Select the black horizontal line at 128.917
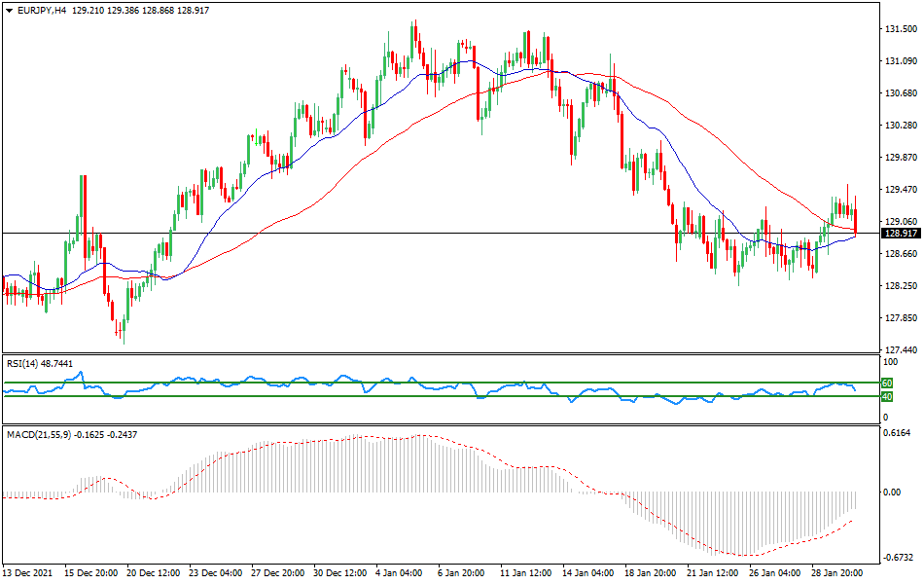Screen dimensions: 924x584 438,234
